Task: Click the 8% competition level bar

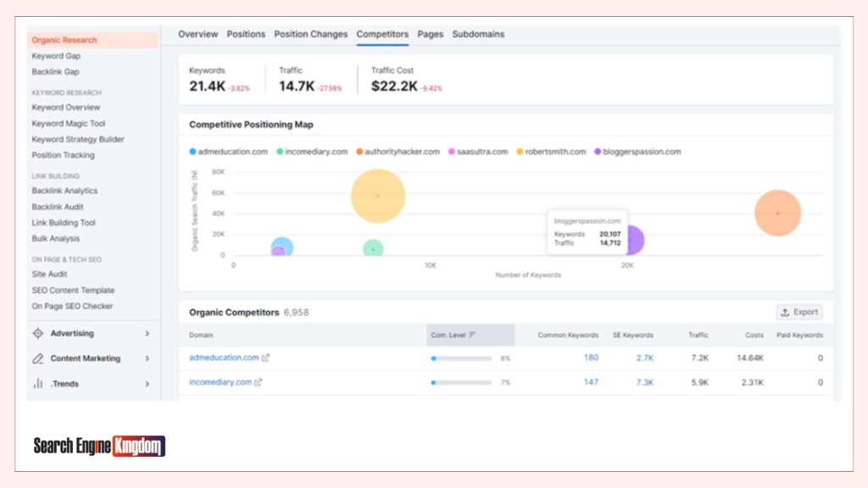Action: coord(461,358)
